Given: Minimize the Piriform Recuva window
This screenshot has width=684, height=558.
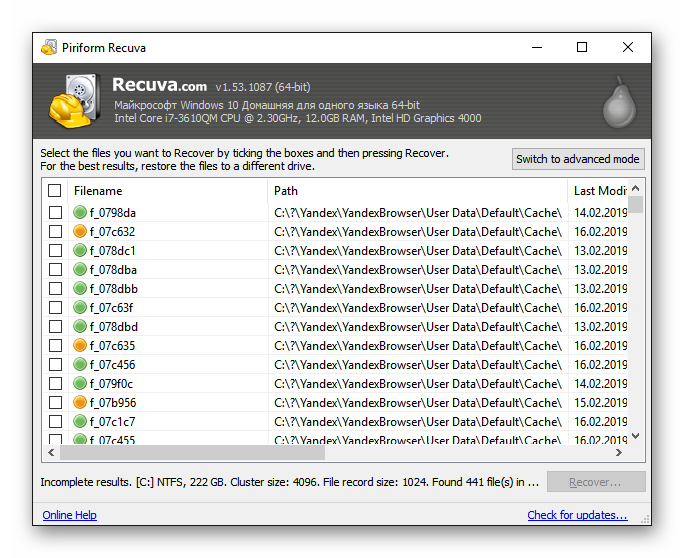Looking at the screenshot, I should 537,47.
